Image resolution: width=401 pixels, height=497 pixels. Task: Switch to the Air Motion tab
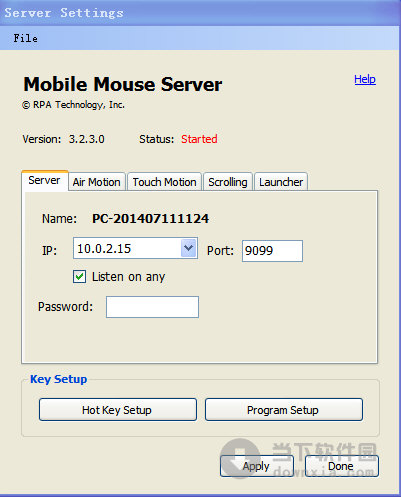pos(96,182)
